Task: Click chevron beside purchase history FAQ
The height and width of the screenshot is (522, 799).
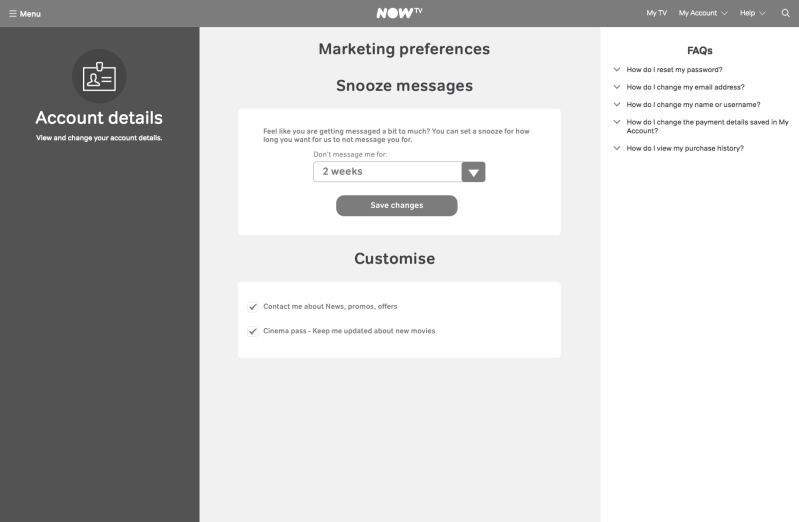Action: pos(617,148)
